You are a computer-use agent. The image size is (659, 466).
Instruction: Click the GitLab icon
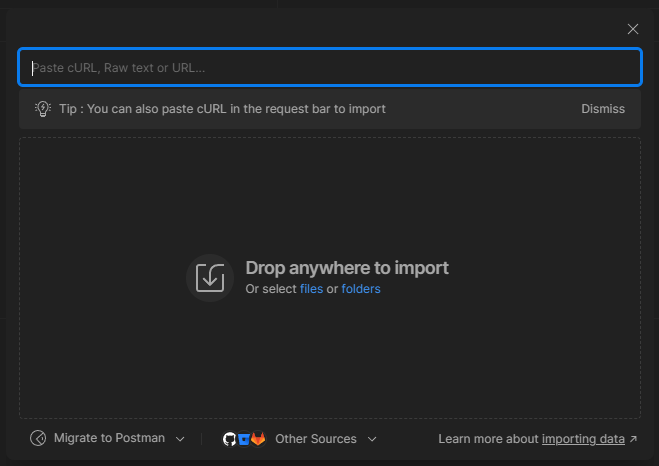[x=258, y=439]
